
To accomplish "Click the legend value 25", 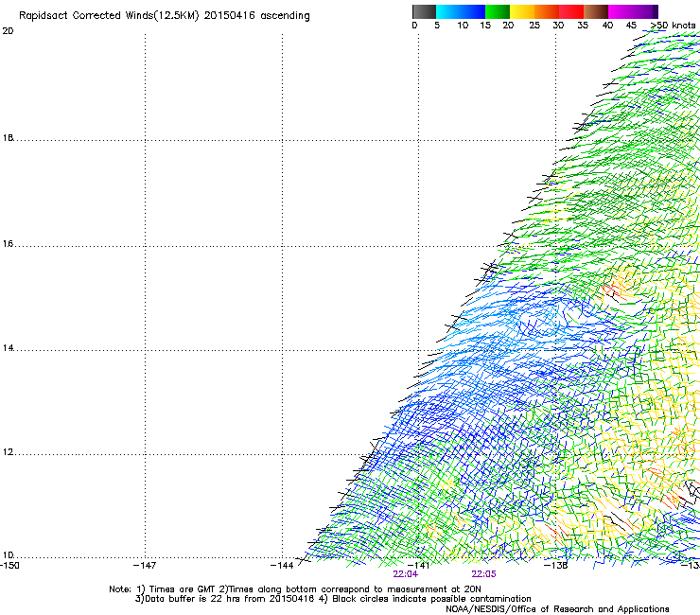I will pyautogui.click(x=534, y=26).
